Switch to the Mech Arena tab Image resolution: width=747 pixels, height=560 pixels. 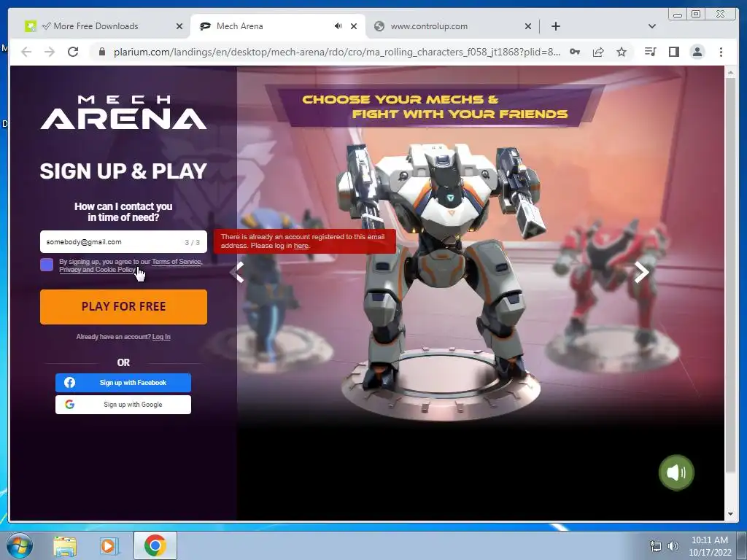[x=267, y=26]
